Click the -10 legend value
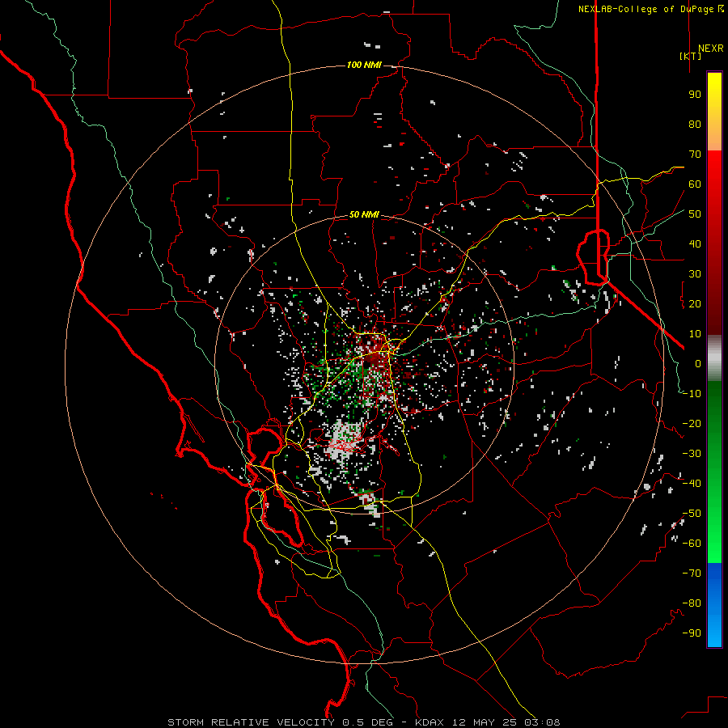This screenshot has width=728, height=728. [692, 394]
